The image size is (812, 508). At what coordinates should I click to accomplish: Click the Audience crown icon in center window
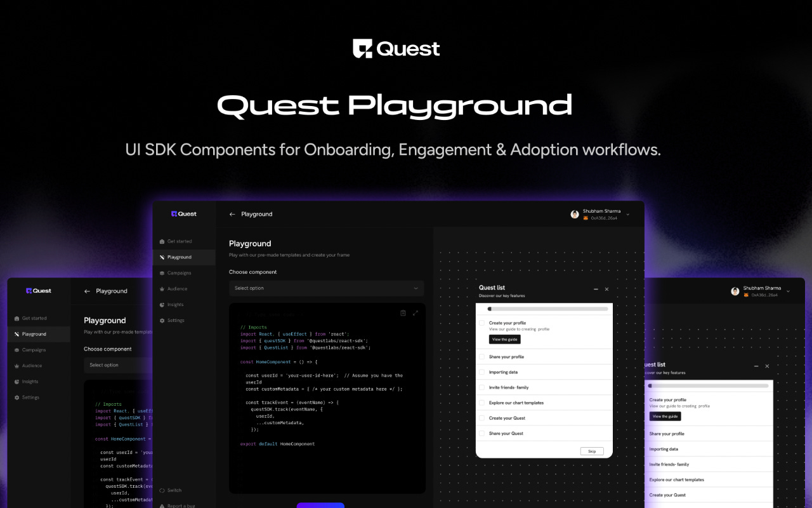162,289
